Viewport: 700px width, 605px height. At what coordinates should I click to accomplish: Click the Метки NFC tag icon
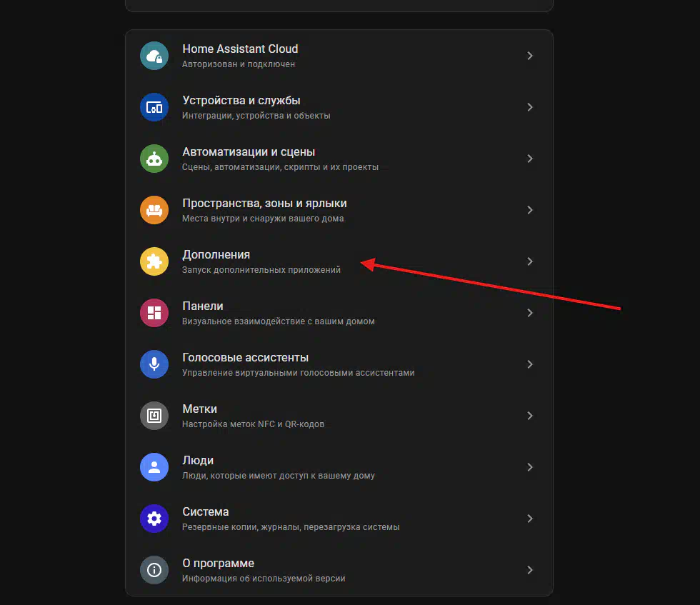point(154,416)
